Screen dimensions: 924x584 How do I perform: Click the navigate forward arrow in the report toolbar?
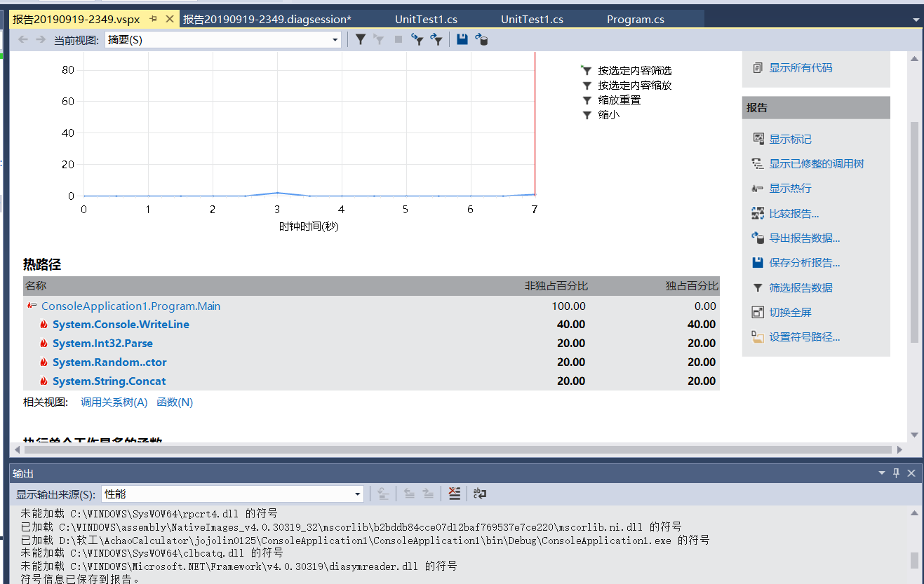pyautogui.click(x=41, y=40)
